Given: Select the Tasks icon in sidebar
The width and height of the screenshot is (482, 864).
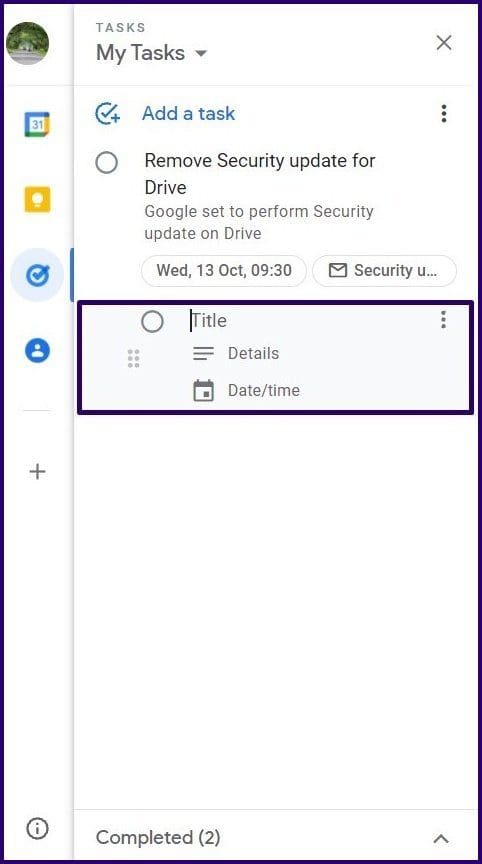Looking at the screenshot, I should 37,274.
